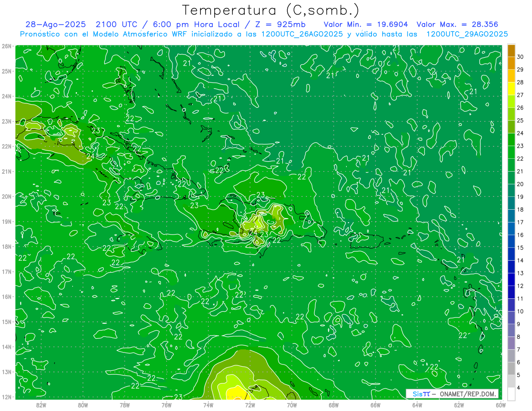Click the color bar scale label 13
This screenshot has height=411, width=532.
point(520,273)
